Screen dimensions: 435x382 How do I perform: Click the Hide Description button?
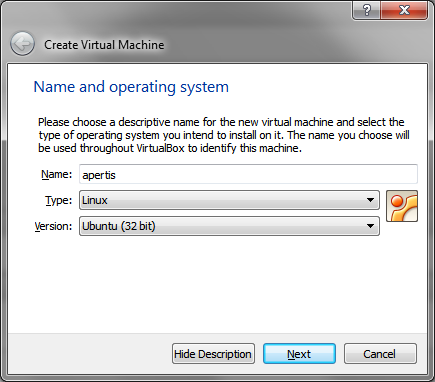[213, 354]
